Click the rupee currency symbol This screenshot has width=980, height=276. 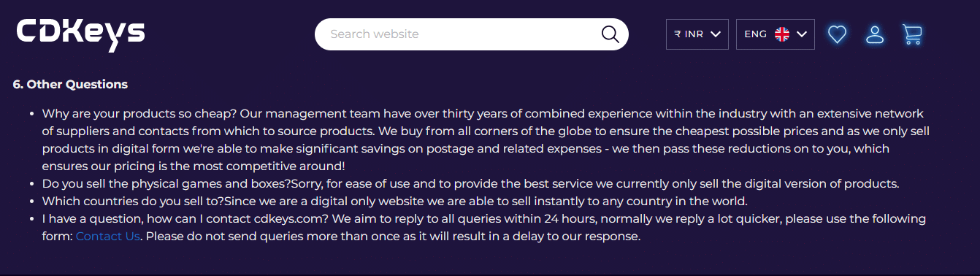point(678,34)
